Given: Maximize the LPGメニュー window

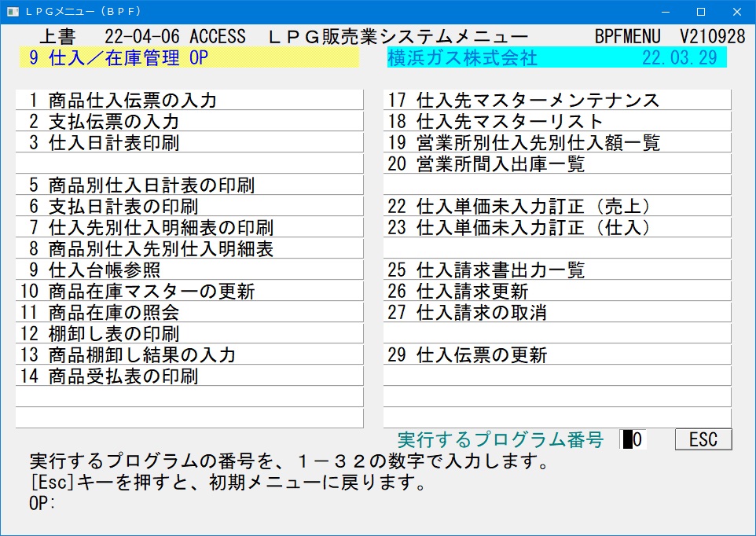Looking at the screenshot, I should (x=701, y=12).
